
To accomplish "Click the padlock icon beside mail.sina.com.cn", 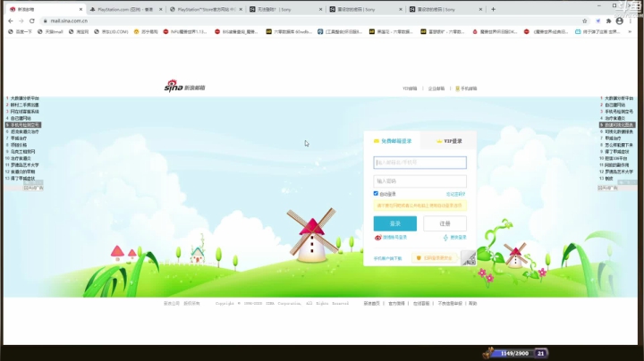I will click(x=45, y=21).
